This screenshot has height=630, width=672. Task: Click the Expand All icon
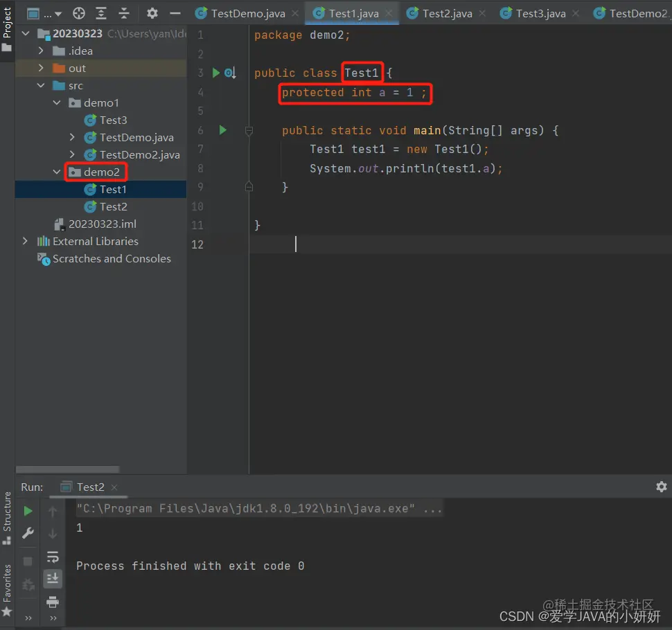tap(101, 14)
